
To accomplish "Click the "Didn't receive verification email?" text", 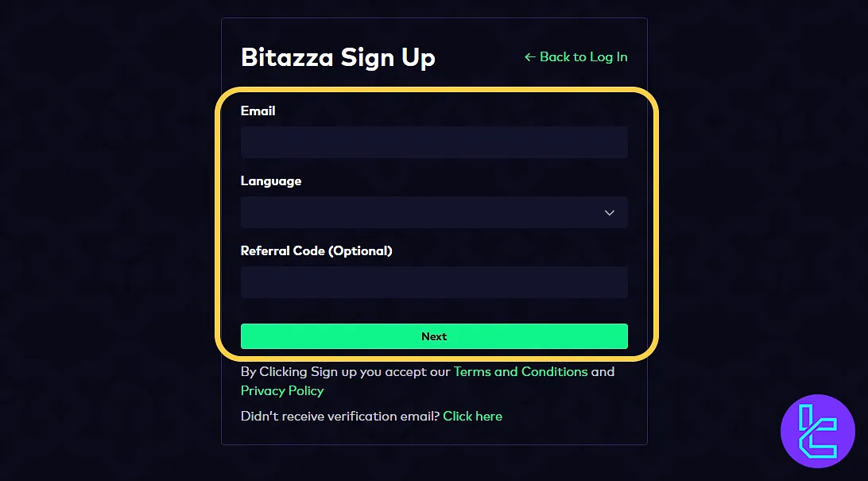I will click(x=339, y=416).
